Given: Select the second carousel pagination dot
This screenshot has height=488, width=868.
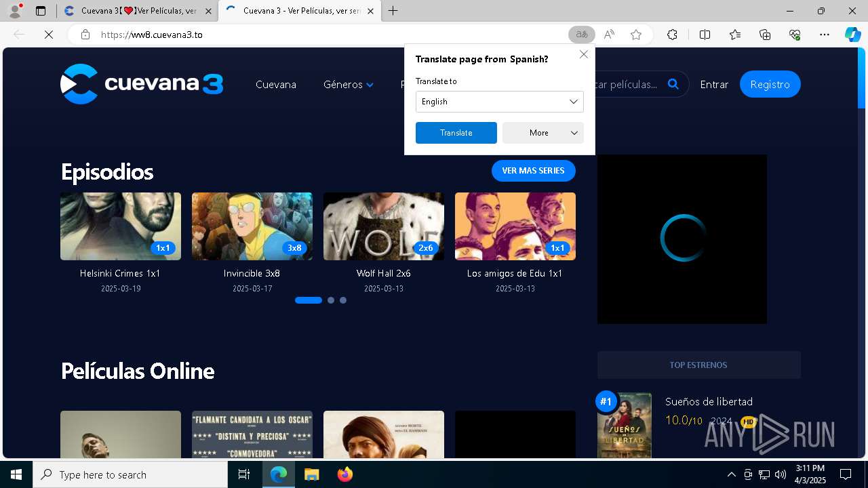Looking at the screenshot, I should click(x=331, y=300).
